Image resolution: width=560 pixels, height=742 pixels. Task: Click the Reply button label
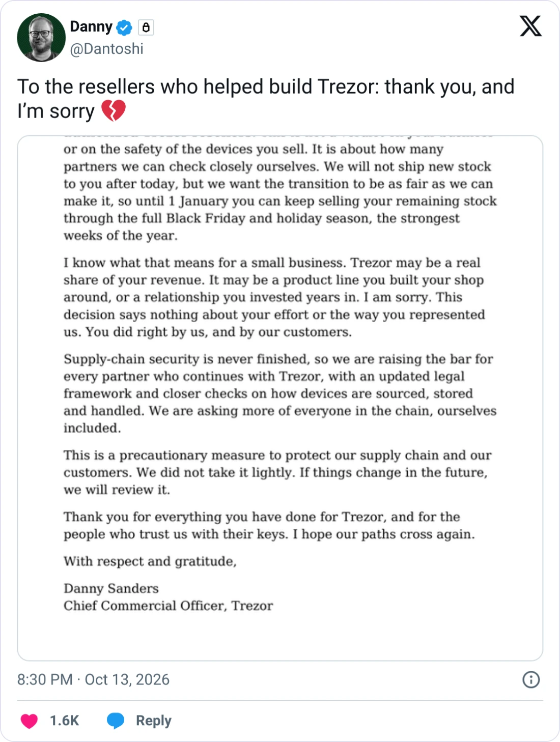click(153, 721)
